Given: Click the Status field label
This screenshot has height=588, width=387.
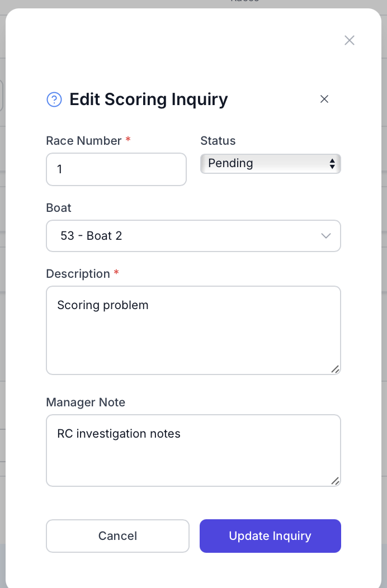Looking at the screenshot, I should tap(218, 141).
